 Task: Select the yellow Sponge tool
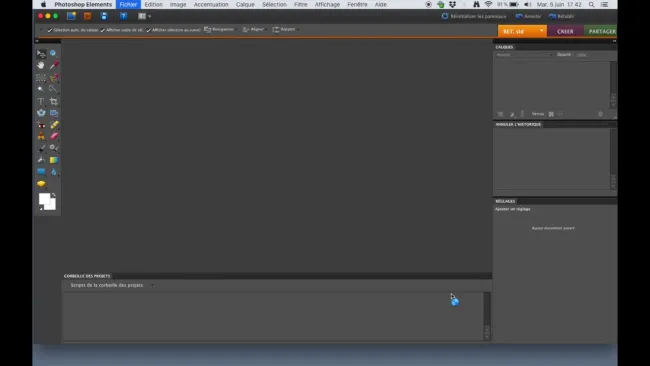41,184
